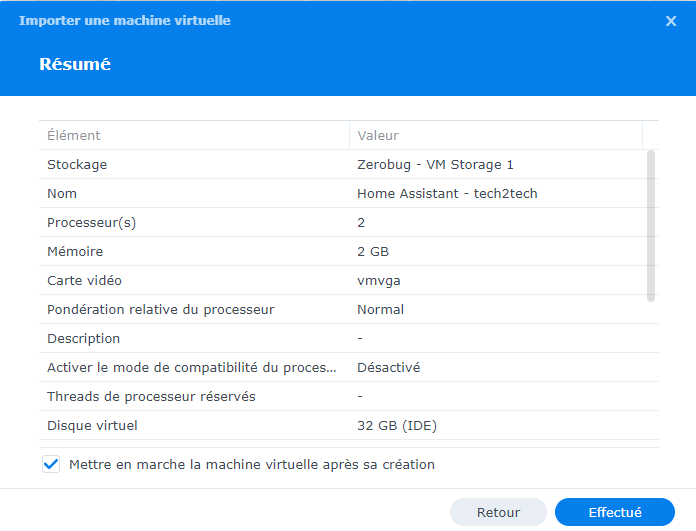
Task: Click the Processeur(s) row
Action: tap(349, 222)
